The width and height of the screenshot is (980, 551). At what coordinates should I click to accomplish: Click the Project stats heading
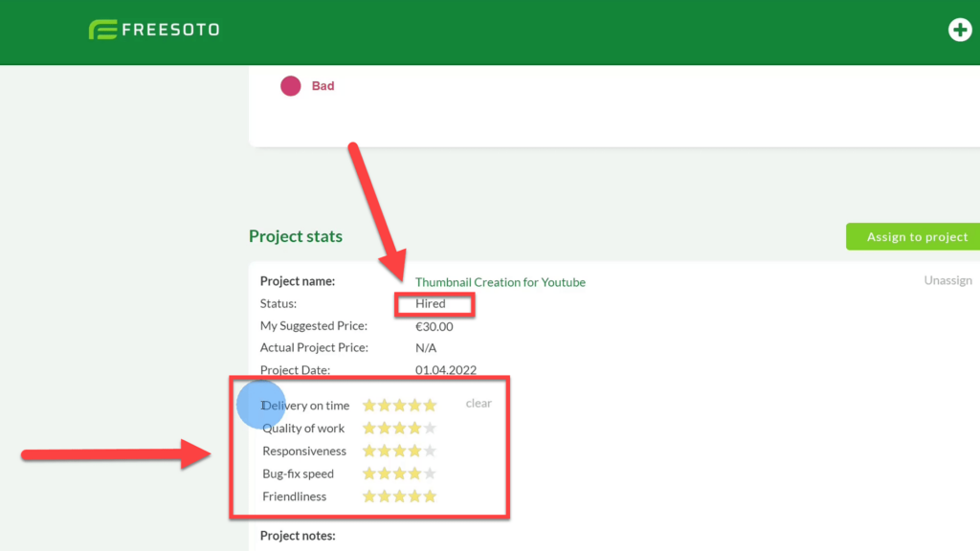296,236
